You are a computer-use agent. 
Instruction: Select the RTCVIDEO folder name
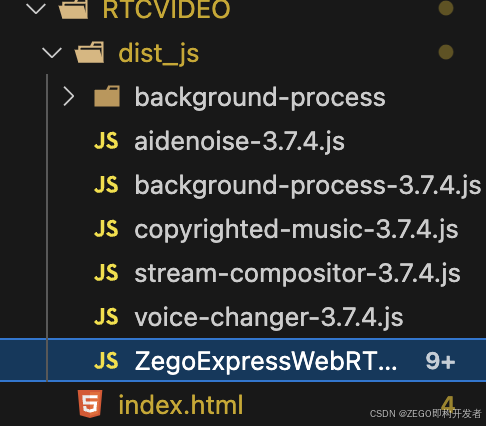point(166,9)
